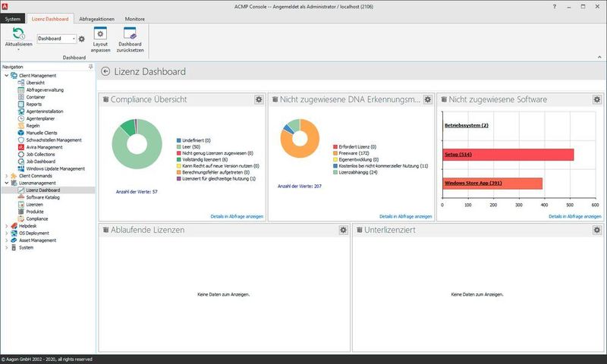Select Container in the navigation tree
Image resolution: width=607 pixels, height=364 pixels.
pyautogui.click(x=36, y=97)
